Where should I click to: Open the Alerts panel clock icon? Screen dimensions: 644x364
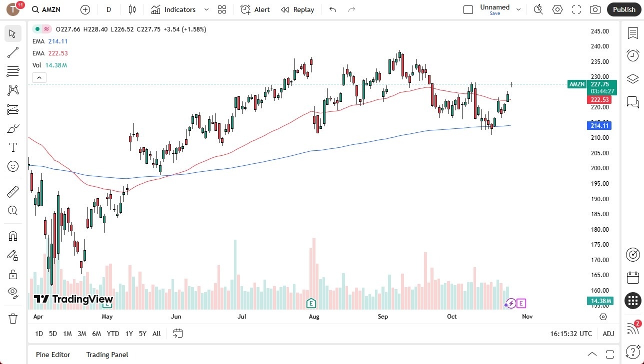[x=632, y=55]
